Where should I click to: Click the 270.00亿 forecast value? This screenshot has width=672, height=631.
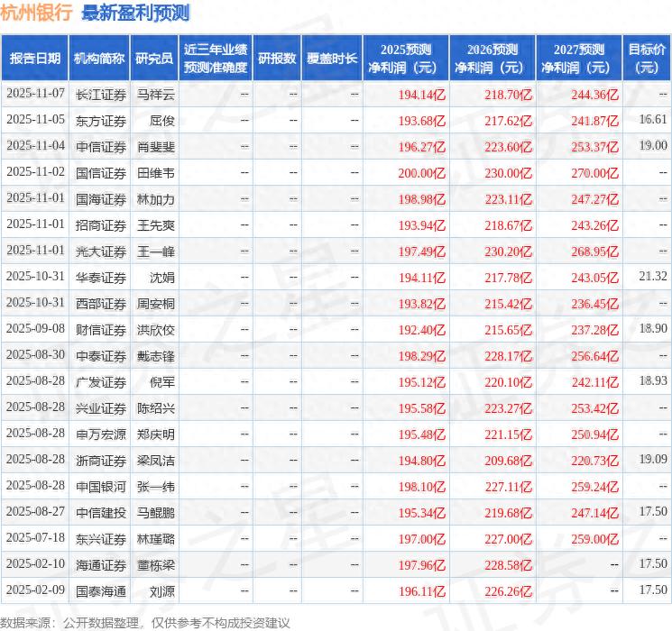[594, 173]
